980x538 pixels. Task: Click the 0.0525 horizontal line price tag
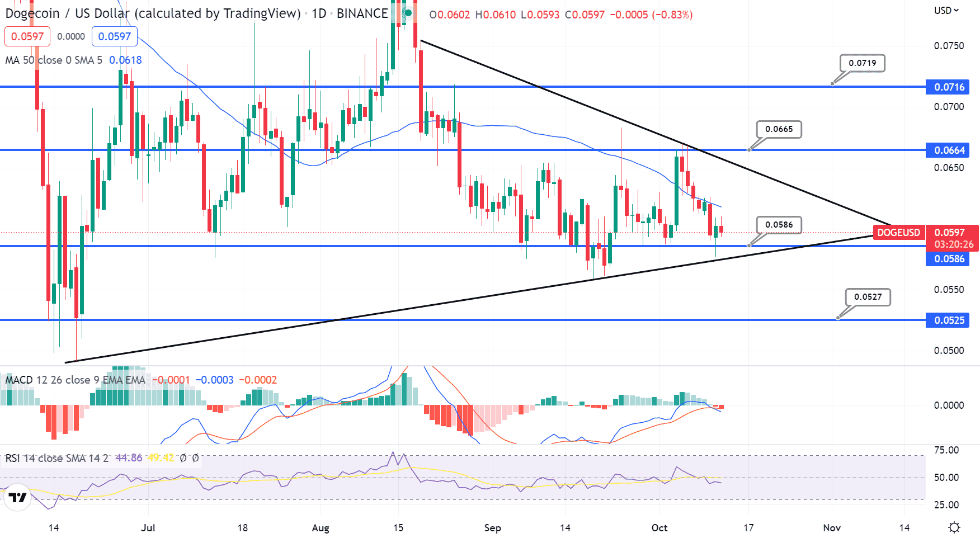point(948,320)
